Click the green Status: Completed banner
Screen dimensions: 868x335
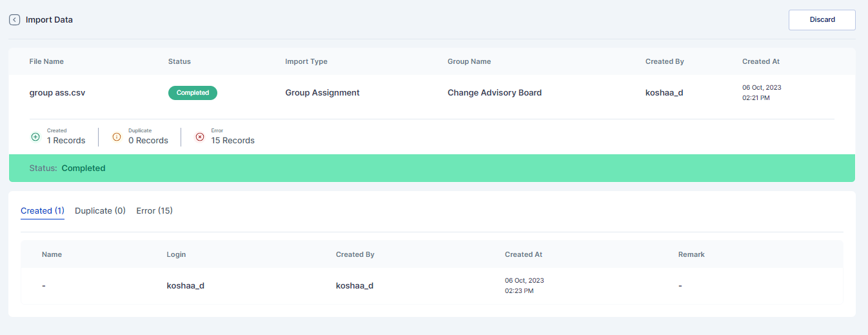431,168
